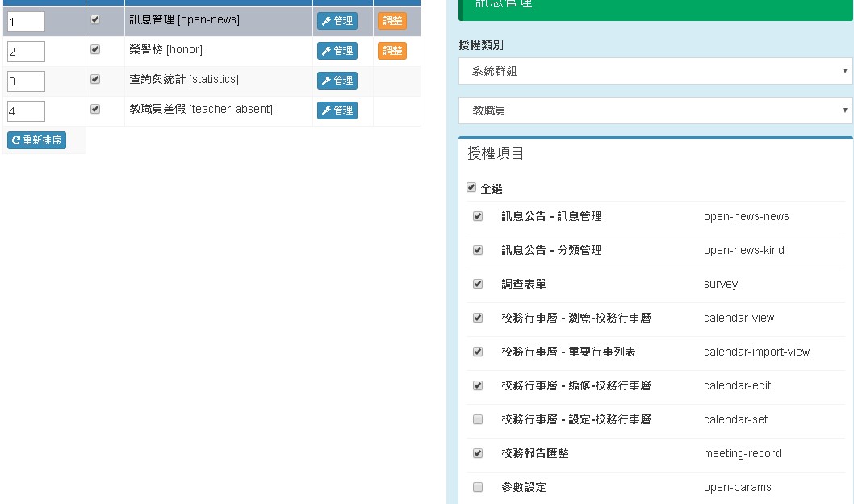Toggle checkbox for 教職員差假 [teacher-absent] row
854x504 pixels.
click(95, 109)
